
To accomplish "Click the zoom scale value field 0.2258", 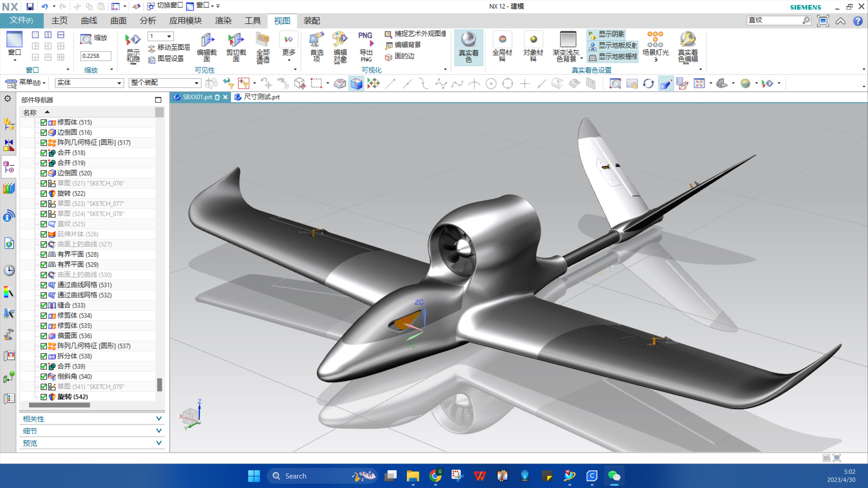I will click(95, 56).
